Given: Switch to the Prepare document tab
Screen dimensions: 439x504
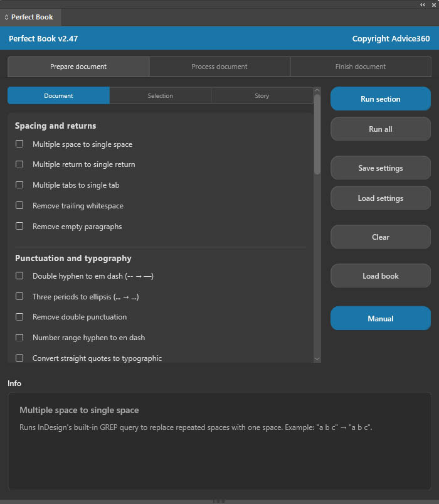Looking at the screenshot, I should point(78,67).
